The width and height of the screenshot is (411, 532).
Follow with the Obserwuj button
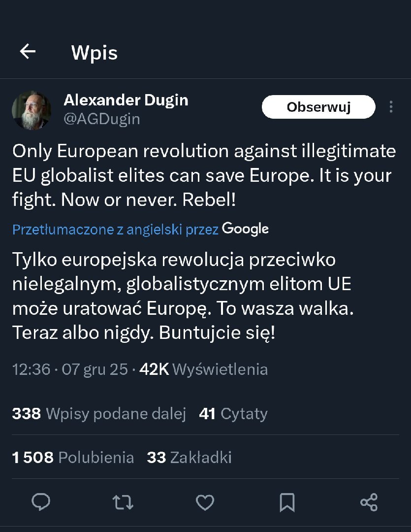point(318,107)
